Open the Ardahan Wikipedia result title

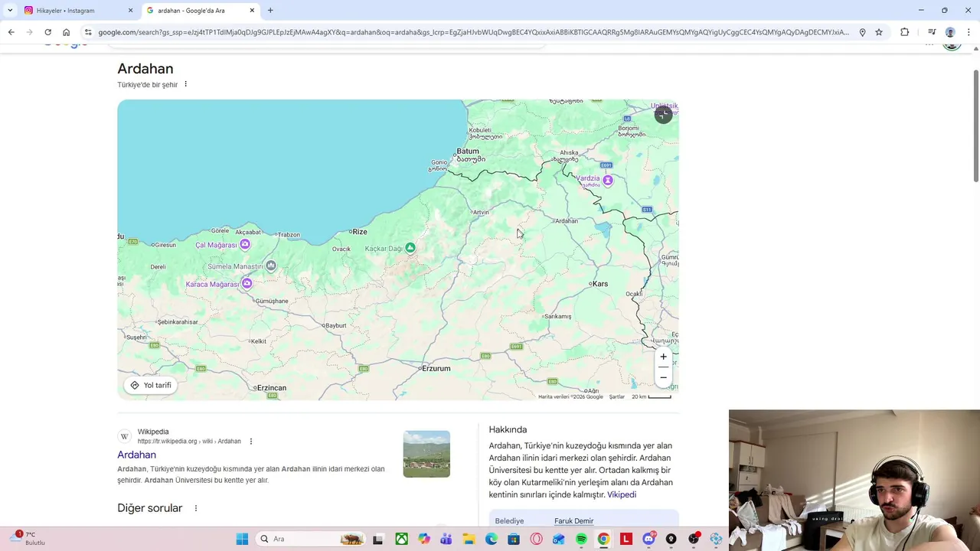(x=136, y=455)
